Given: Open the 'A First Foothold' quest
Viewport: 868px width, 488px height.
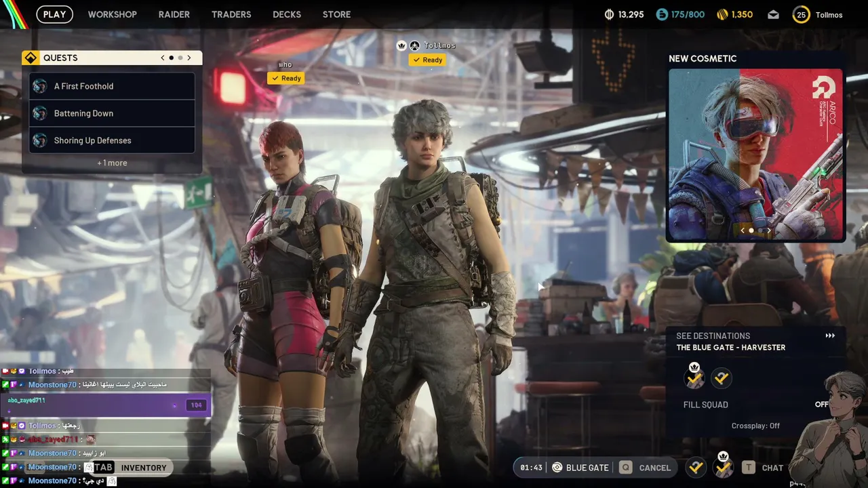Looking at the screenshot, I should (x=112, y=86).
